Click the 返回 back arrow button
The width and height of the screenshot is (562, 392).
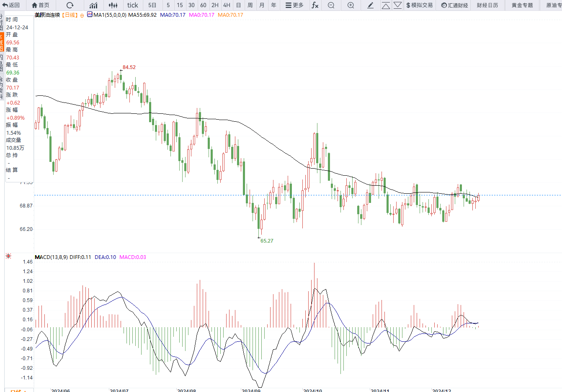[11, 5]
